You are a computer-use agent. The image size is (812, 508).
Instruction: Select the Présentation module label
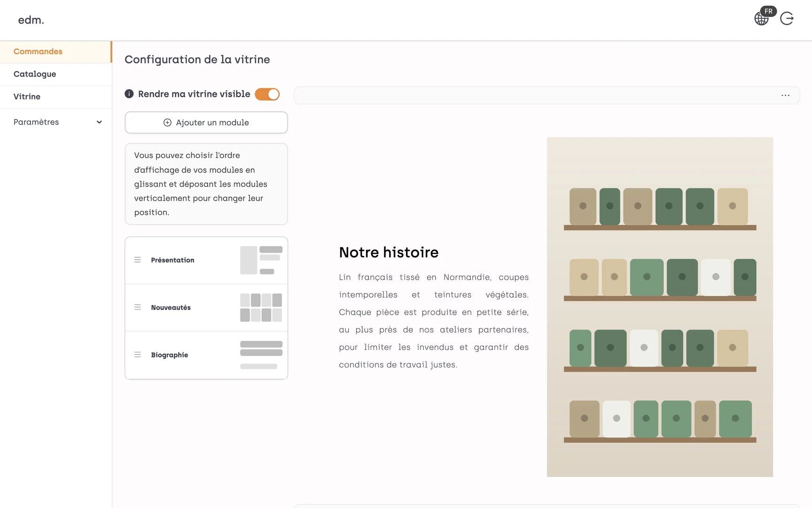[x=172, y=260]
